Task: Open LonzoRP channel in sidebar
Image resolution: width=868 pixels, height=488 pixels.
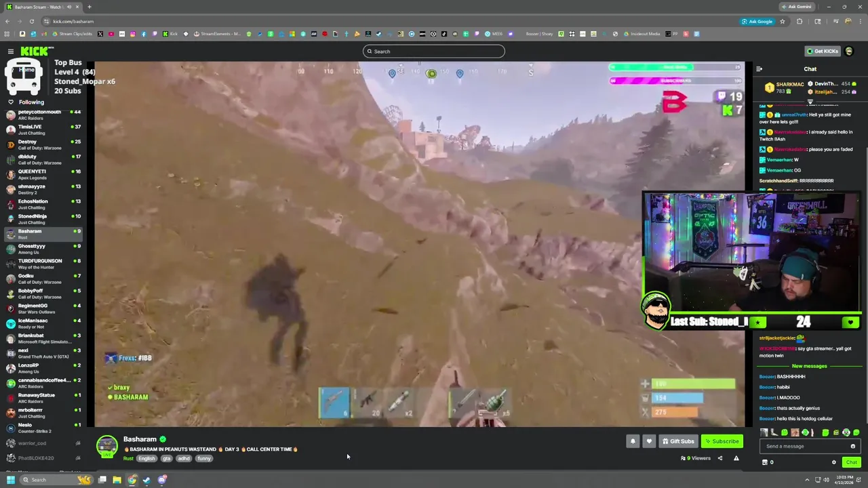Action: [42, 368]
